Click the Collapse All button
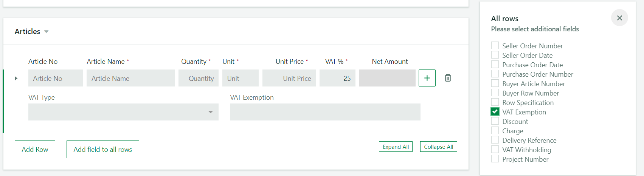644x176 pixels. (439, 147)
